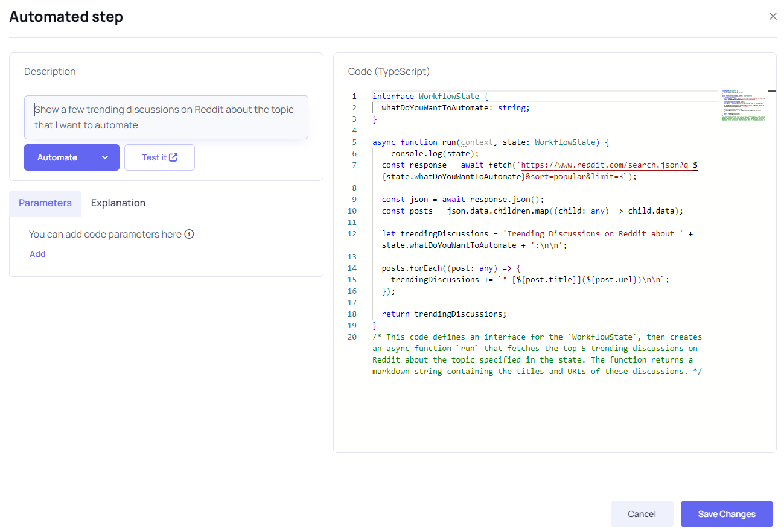Click line number 20 in gutter
The image size is (784, 532).
click(352, 337)
